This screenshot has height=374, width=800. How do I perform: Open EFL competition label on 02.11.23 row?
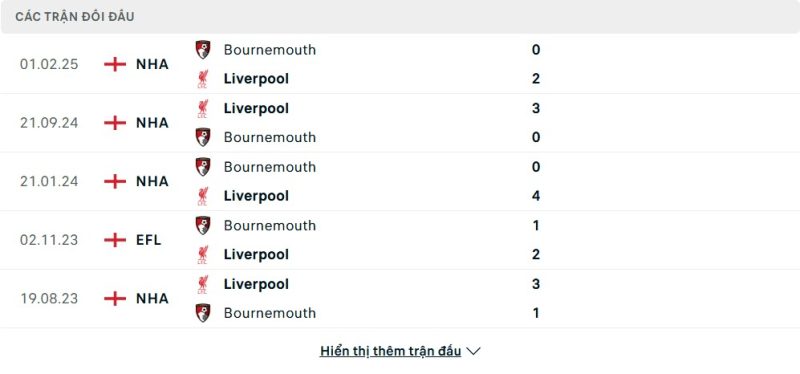click(148, 240)
